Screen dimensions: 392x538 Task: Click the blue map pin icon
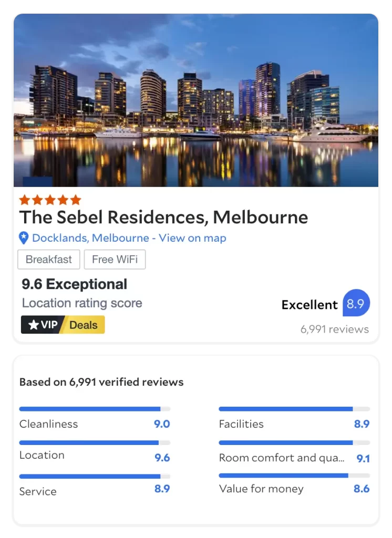[x=24, y=238]
